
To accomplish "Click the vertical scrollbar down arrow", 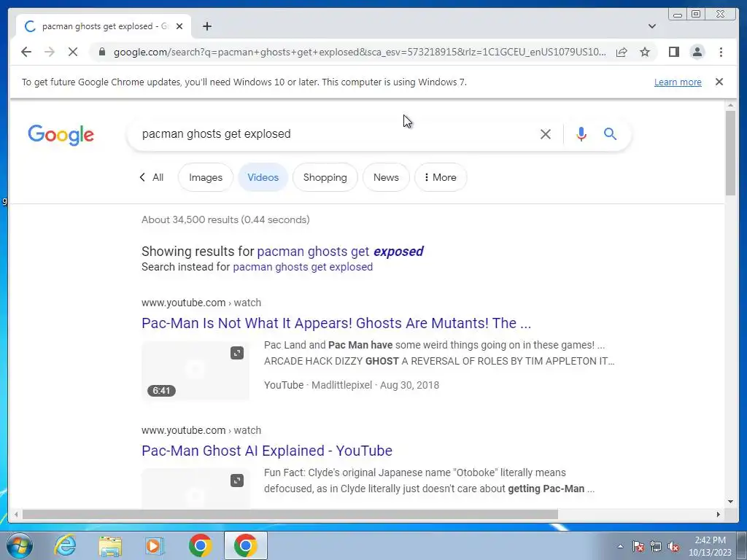I will pos(730,502).
